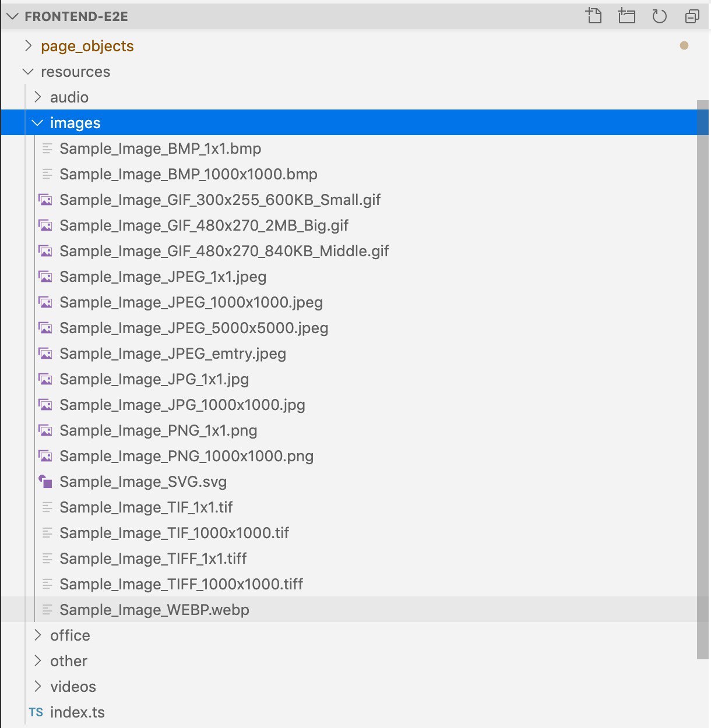Click image icon of GIF_480x270_840KB_Middle.gif
Viewport: 711px width, 728px height.
point(45,251)
